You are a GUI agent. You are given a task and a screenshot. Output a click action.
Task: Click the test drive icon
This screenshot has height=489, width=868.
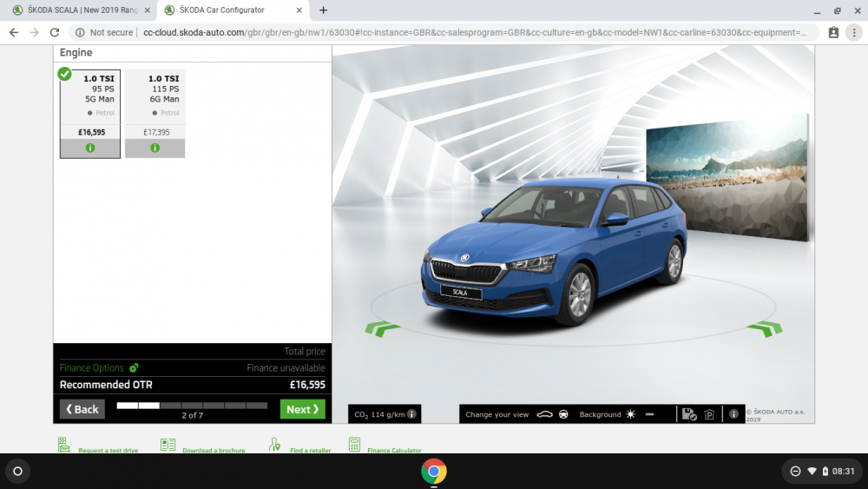[64, 445]
